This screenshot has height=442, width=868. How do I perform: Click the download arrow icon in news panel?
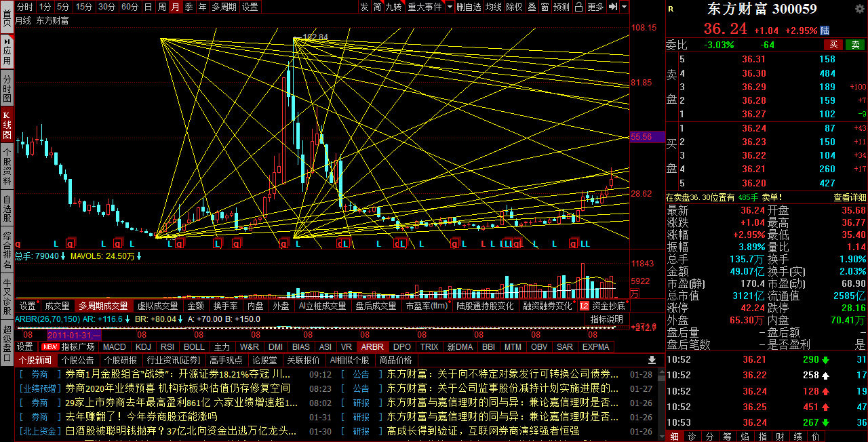tap(652, 360)
